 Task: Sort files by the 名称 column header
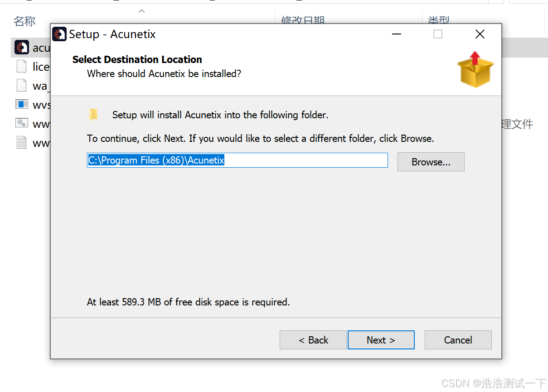coord(24,21)
